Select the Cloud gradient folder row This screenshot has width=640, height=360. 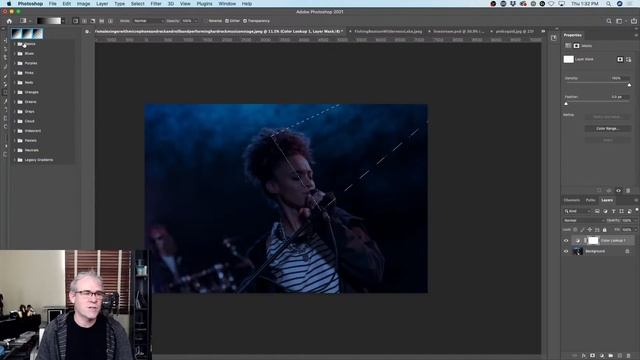43,121
